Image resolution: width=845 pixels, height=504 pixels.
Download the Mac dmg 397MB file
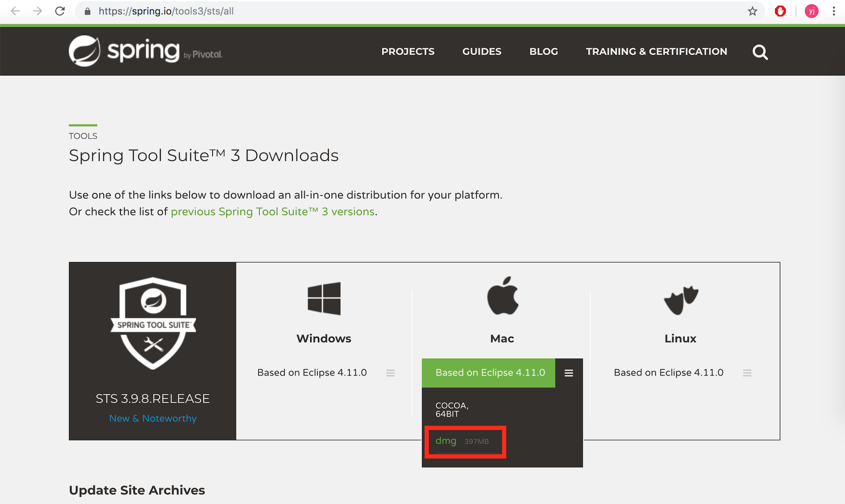[446, 441]
